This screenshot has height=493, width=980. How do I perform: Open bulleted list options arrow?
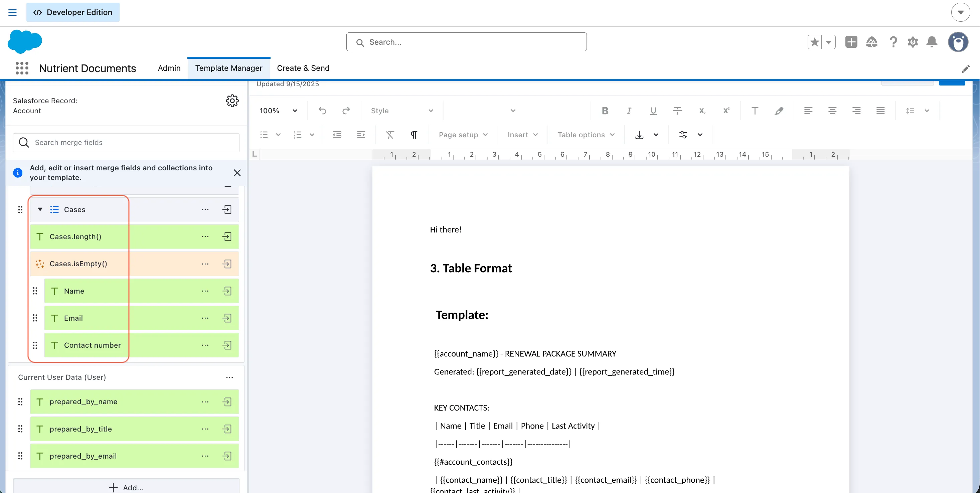[278, 135]
